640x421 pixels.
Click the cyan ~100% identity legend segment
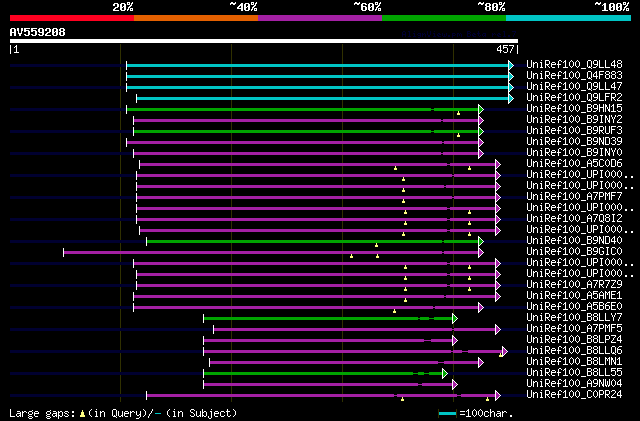(569, 18)
